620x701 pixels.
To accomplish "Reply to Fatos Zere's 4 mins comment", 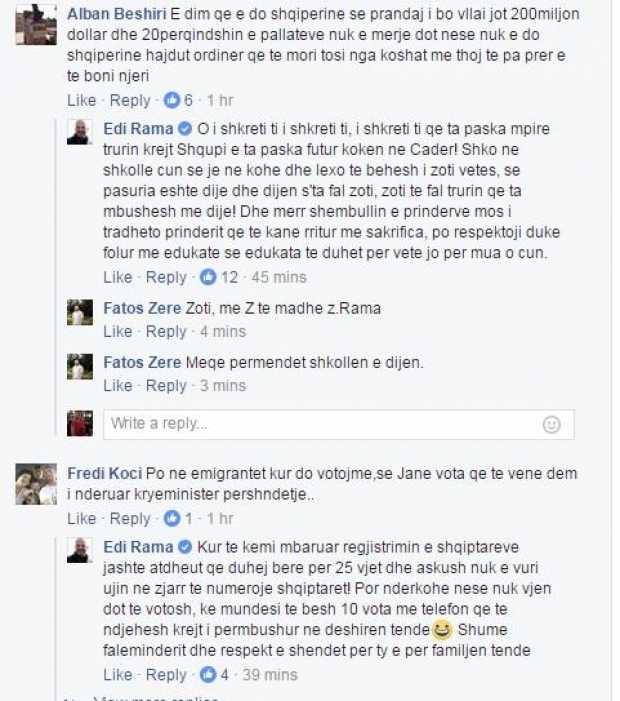I will [166, 332].
